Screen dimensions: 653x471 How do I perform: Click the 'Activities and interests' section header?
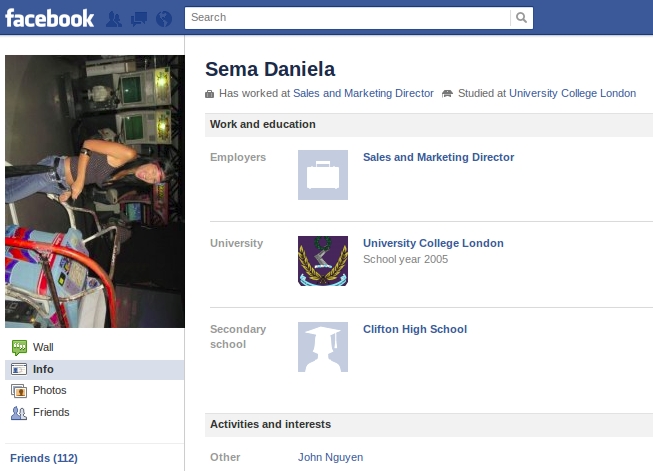pyautogui.click(x=429, y=424)
